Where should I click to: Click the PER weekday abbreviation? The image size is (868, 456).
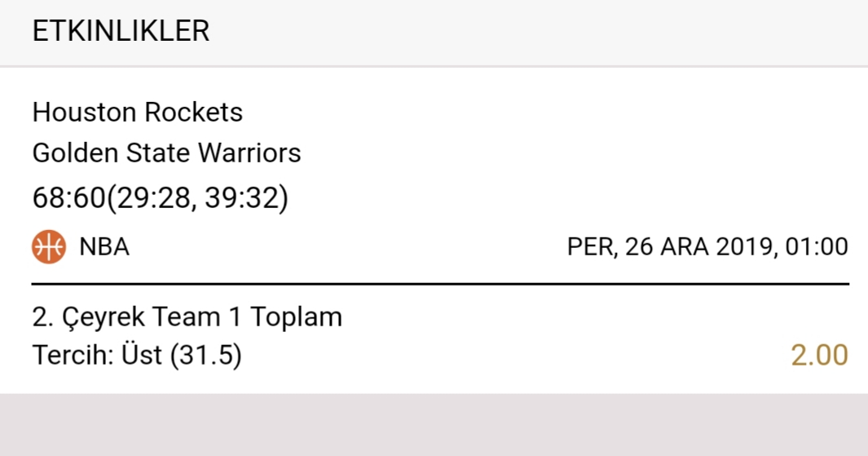591,246
